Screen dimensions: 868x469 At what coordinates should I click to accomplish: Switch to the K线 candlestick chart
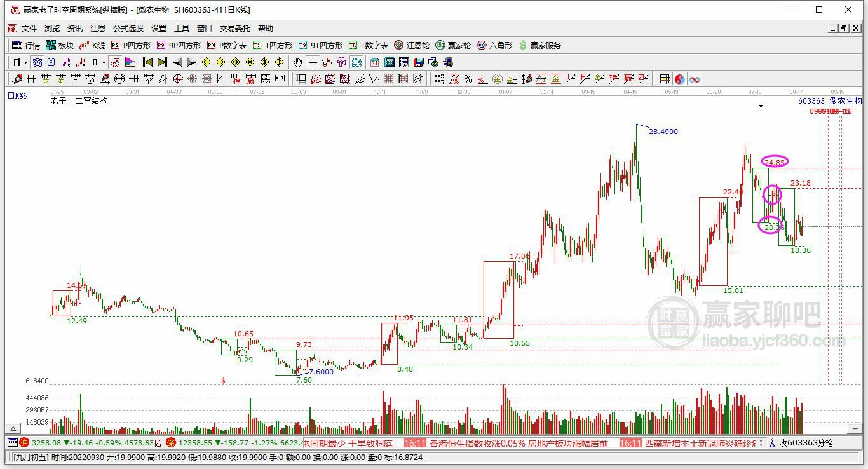tap(92, 45)
